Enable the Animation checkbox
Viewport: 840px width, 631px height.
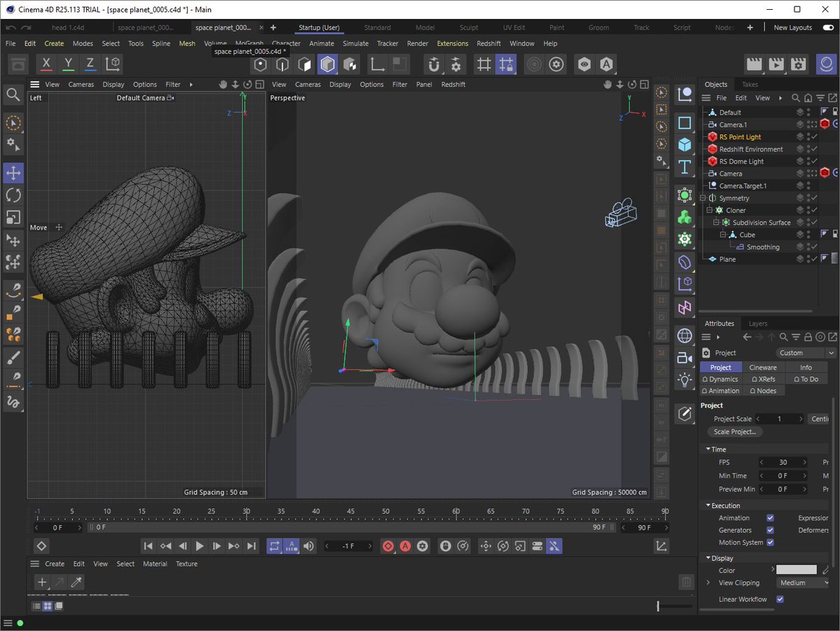pyautogui.click(x=770, y=518)
